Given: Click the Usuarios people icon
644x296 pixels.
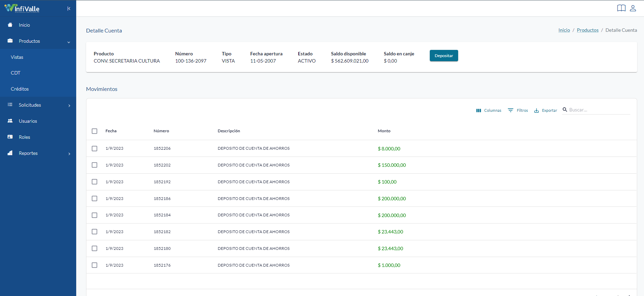Looking at the screenshot, I should 10,121.
